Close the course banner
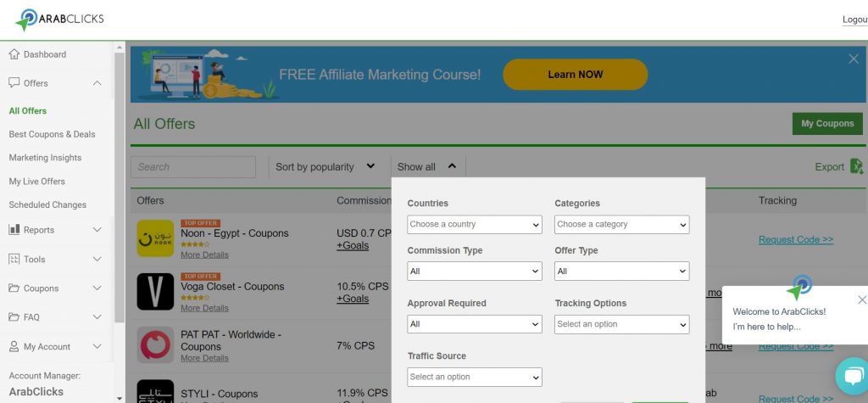This screenshot has height=403, width=868. coord(854,59)
